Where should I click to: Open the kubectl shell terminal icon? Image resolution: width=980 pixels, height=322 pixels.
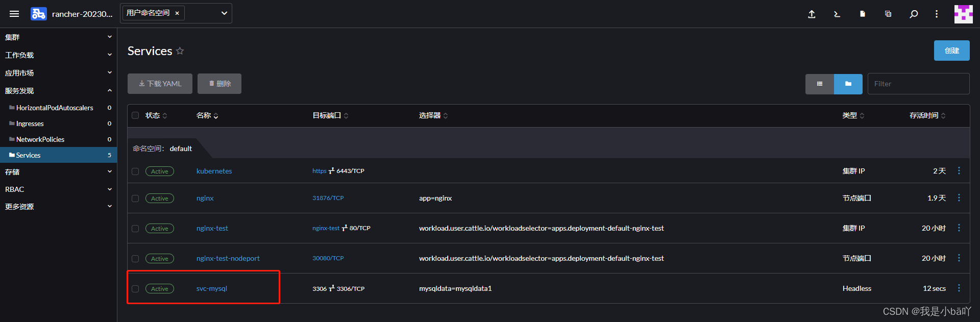837,14
